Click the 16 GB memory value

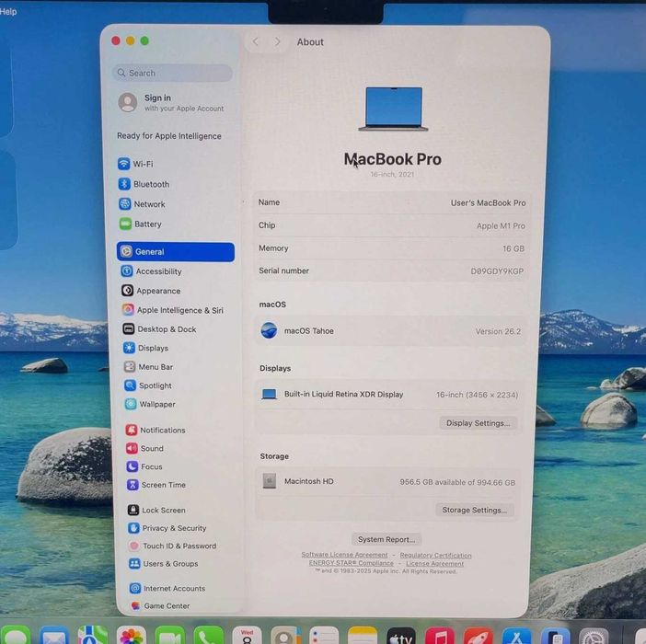coord(513,248)
